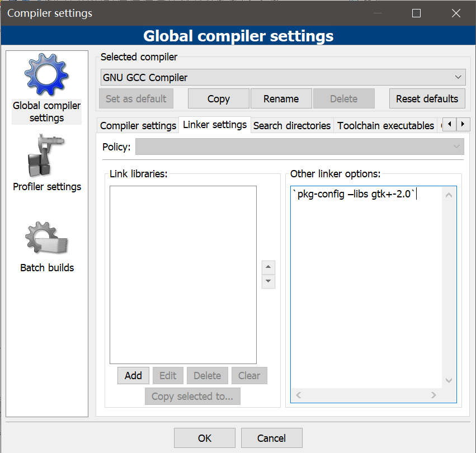Click Rename compiler button
Viewport: 476px width, 453px height.
tap(281, 98)
